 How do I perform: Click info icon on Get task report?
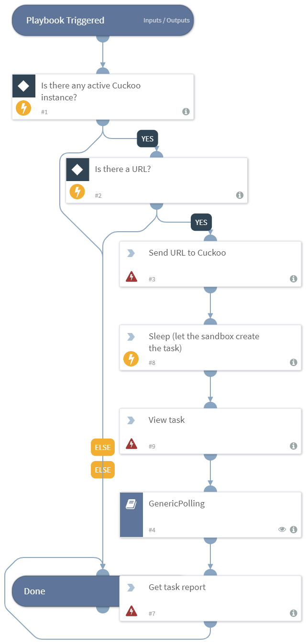[294, 613]
